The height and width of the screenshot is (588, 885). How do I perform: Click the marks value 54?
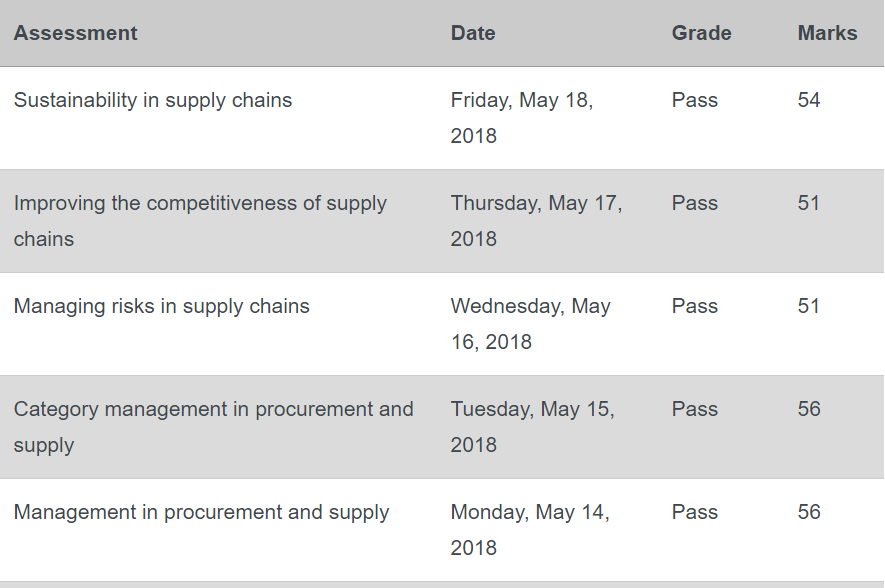click(809, 100)
